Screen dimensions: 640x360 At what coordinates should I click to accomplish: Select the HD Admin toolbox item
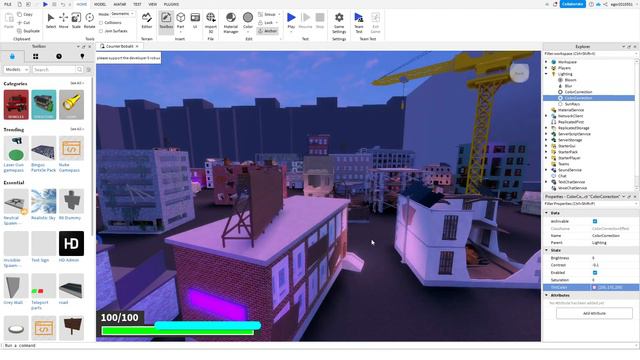pyautogui.click(x=71, y=247)
